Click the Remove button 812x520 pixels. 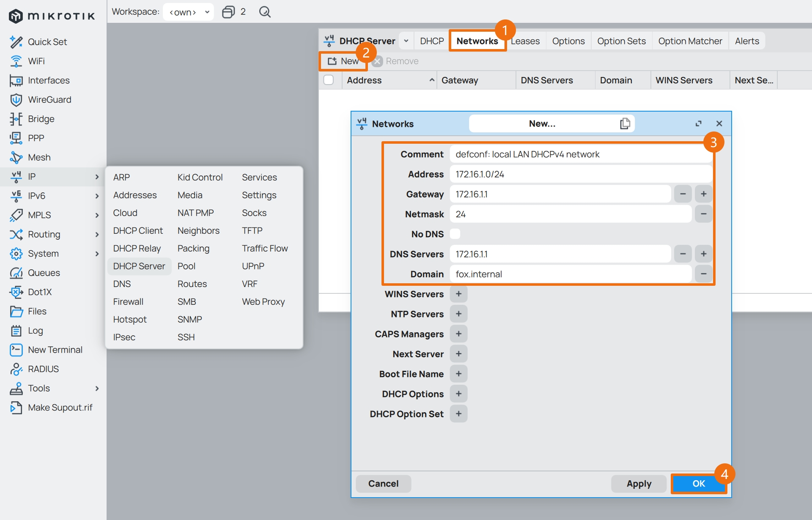[x=396, y=61]
